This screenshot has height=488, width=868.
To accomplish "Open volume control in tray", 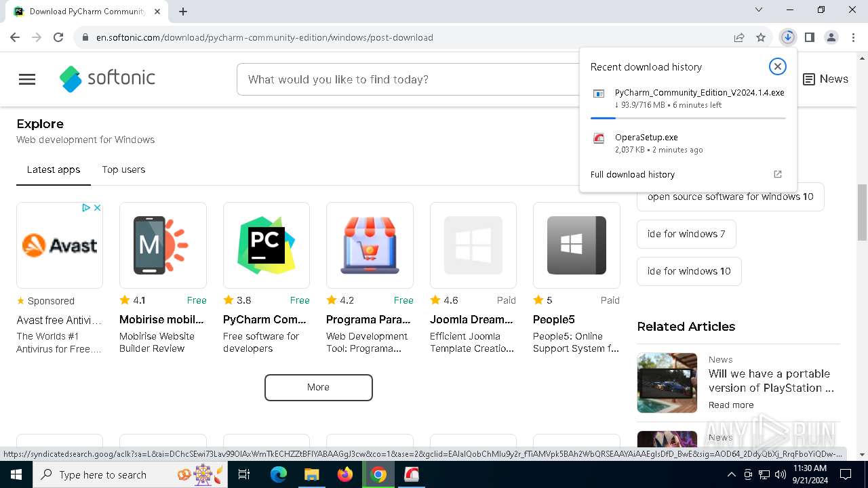I will (781, 474).
